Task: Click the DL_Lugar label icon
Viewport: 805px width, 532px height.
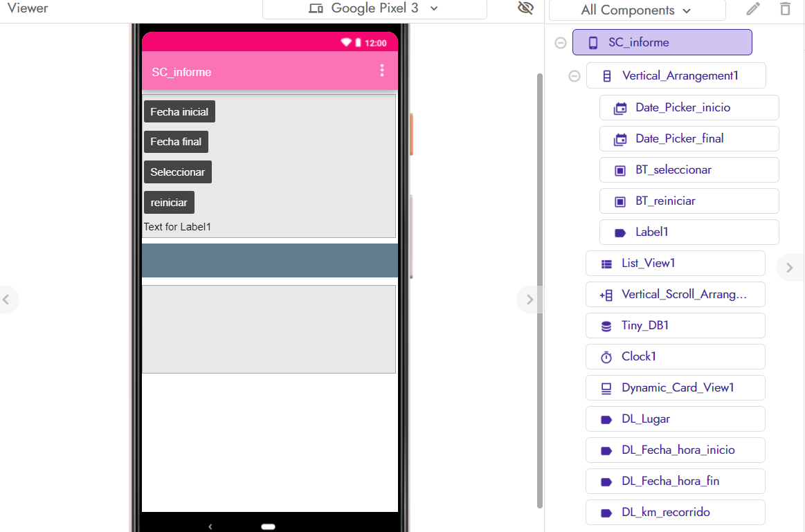Action: [x=606, y=420]
